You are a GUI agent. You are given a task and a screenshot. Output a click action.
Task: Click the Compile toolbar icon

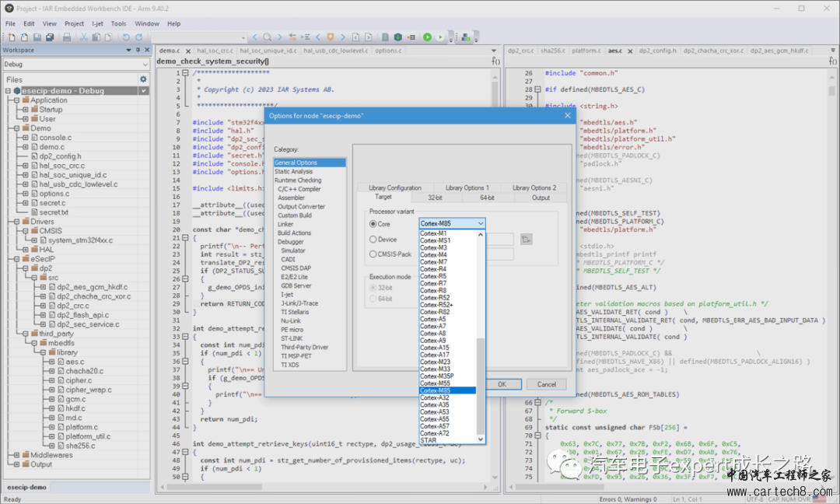coord(385,37)
